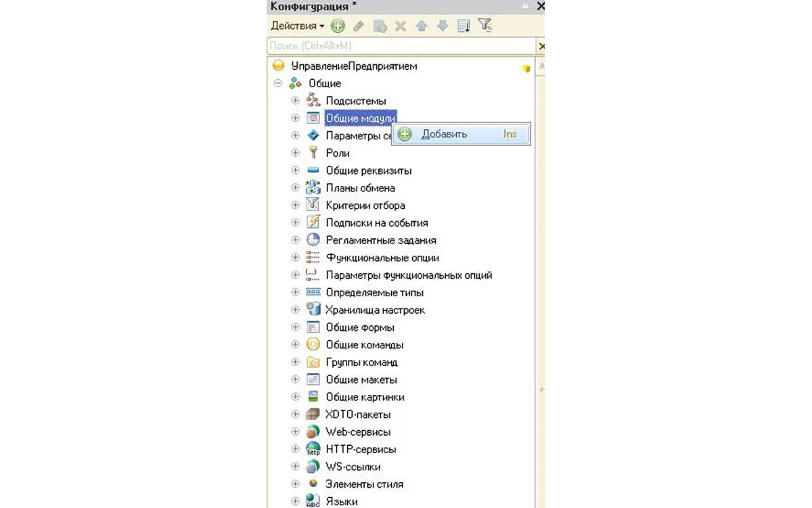
Task: Click the Критерии отбора funnel icon
Action: (x=313, y=205)
